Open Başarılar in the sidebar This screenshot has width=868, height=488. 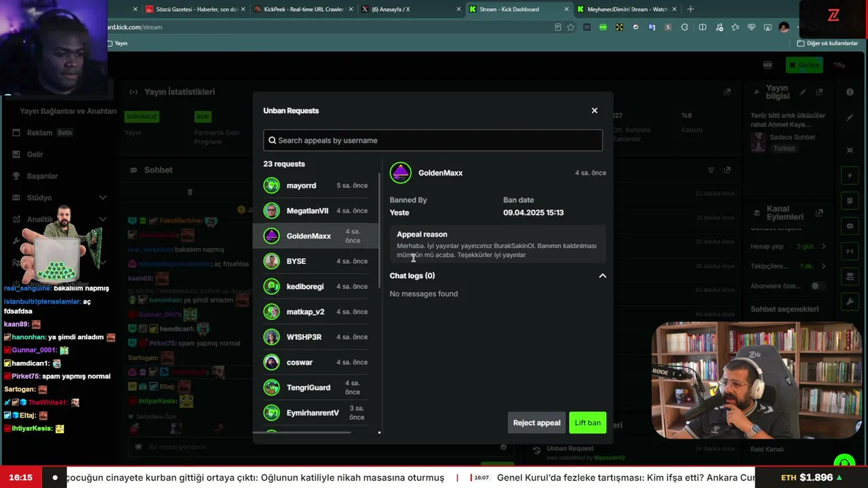[42, 176]
